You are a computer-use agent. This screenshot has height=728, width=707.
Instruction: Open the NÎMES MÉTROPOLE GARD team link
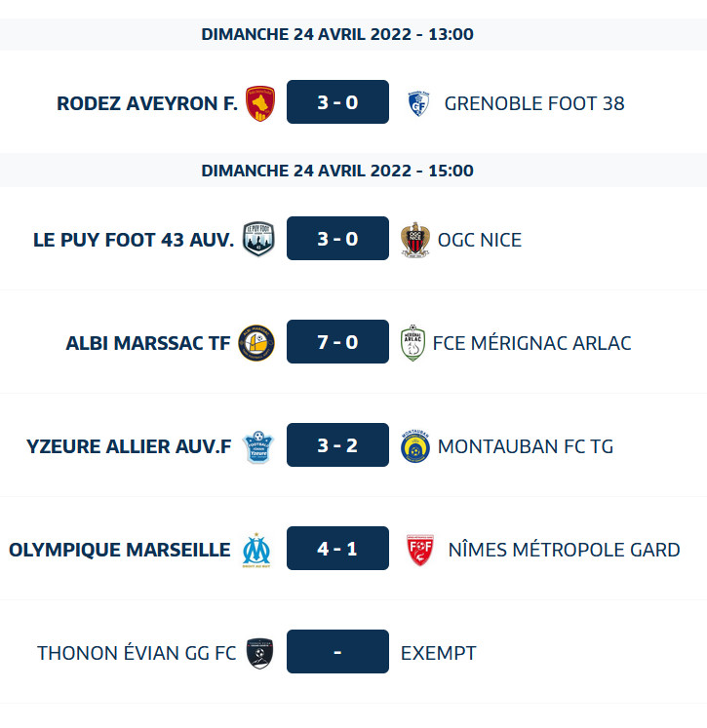point(564,550)
